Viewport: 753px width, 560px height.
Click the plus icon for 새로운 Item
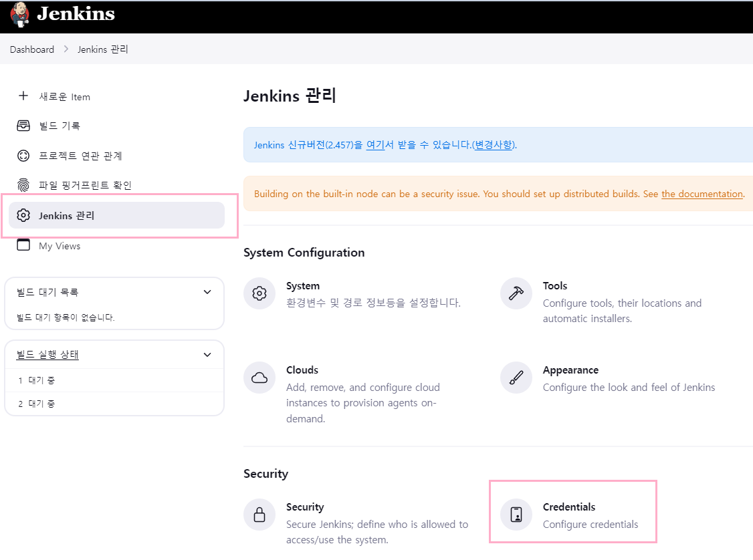(23, 96)
